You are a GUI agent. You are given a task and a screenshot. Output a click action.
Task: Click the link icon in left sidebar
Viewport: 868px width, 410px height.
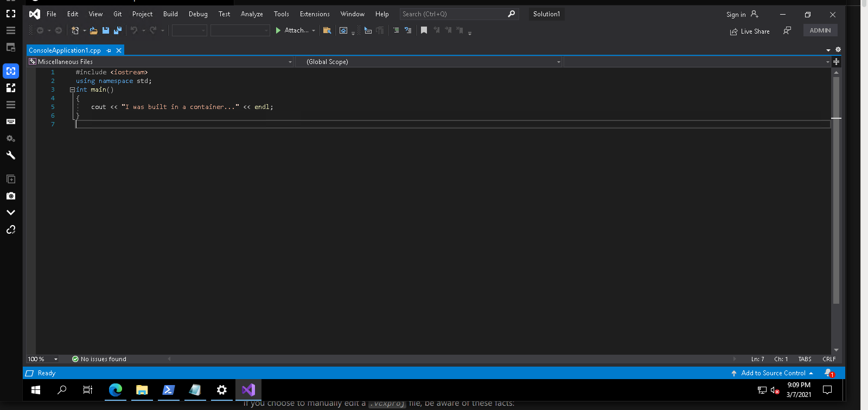click(11, 229)
